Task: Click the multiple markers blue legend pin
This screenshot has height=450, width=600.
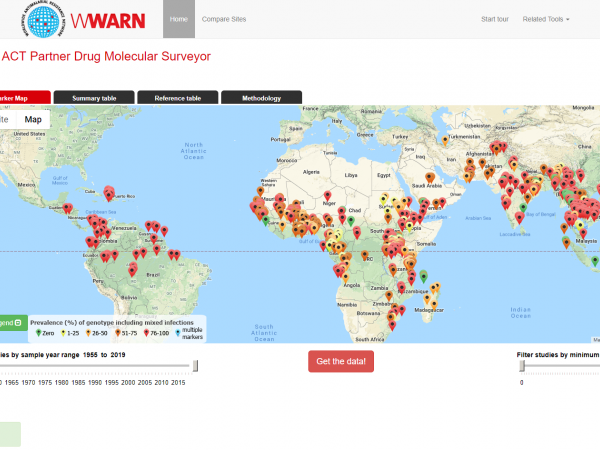Action: [179, 334]
